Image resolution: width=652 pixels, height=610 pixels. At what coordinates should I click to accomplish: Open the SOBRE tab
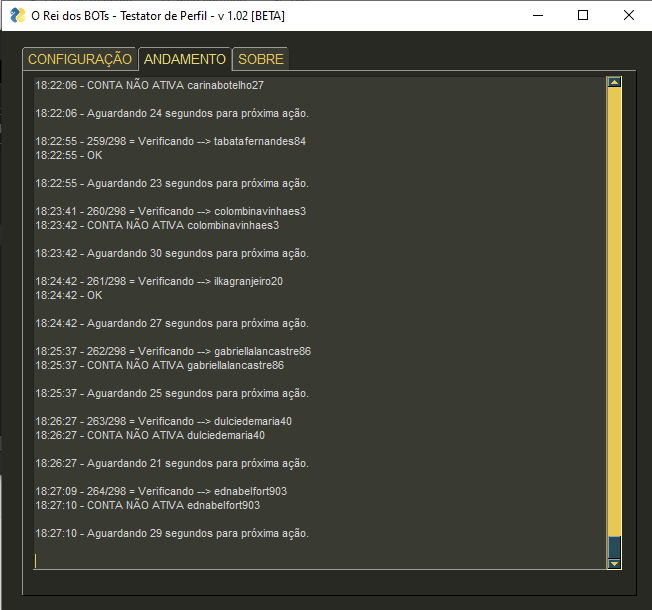pos(260,59)
